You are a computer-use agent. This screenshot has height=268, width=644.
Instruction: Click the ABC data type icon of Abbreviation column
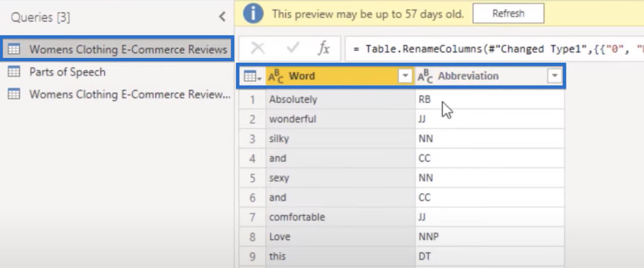tap(425, 76)
